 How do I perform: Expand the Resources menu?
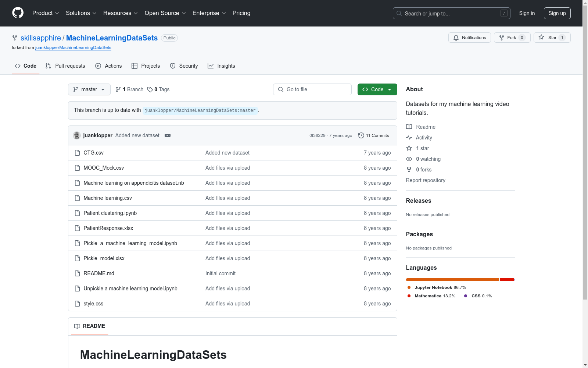[x=121, y=13]
